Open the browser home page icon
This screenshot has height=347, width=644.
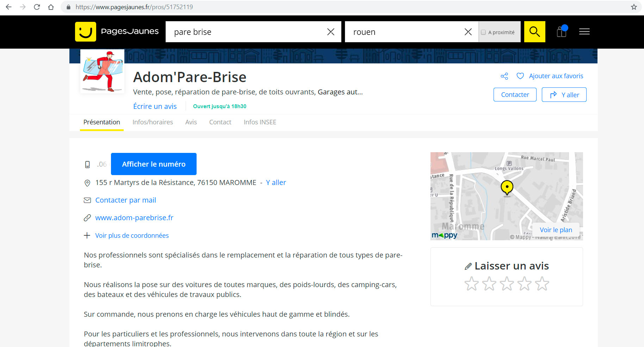51,7
